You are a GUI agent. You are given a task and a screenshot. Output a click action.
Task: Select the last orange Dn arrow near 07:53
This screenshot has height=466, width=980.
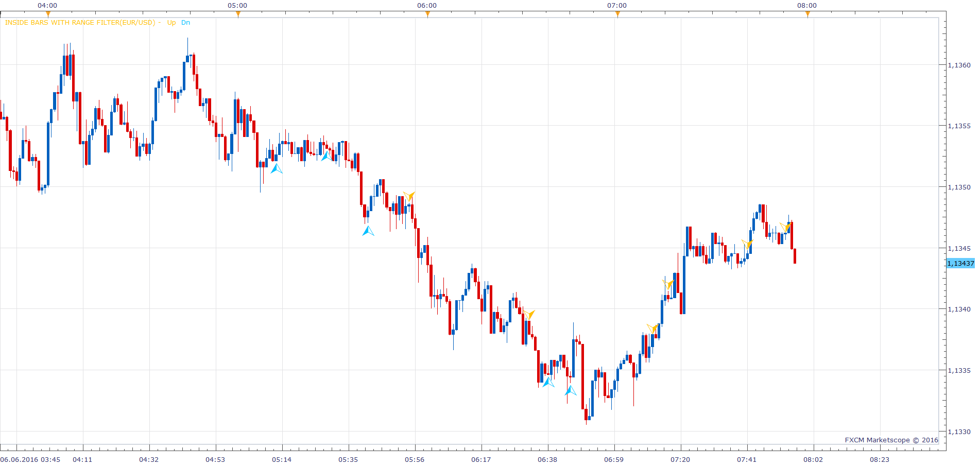(785, 227)
